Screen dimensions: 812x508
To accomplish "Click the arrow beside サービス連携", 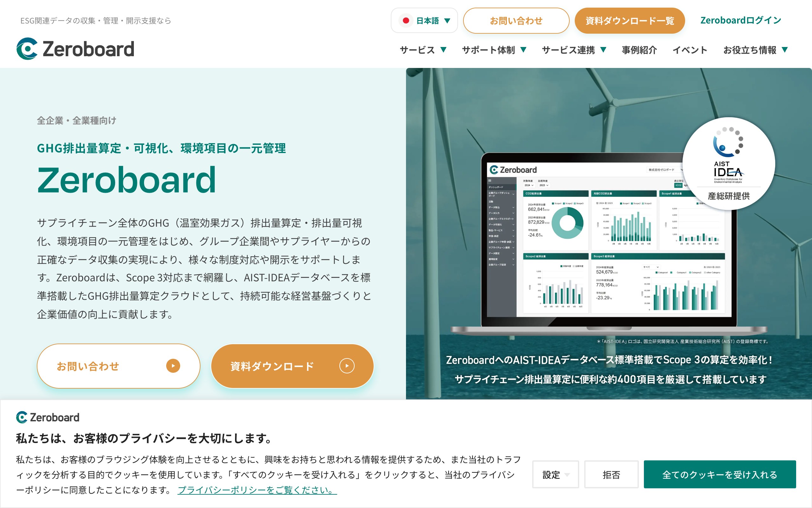I will coord(603,50).
